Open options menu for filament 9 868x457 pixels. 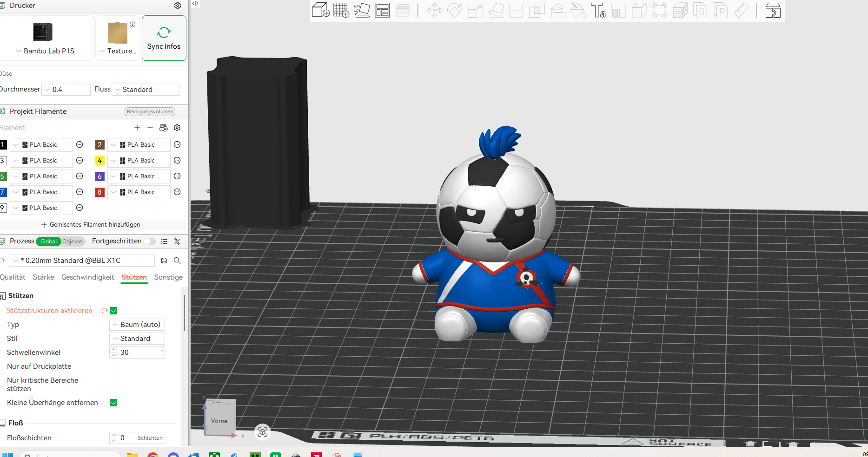tap(80, 208)
